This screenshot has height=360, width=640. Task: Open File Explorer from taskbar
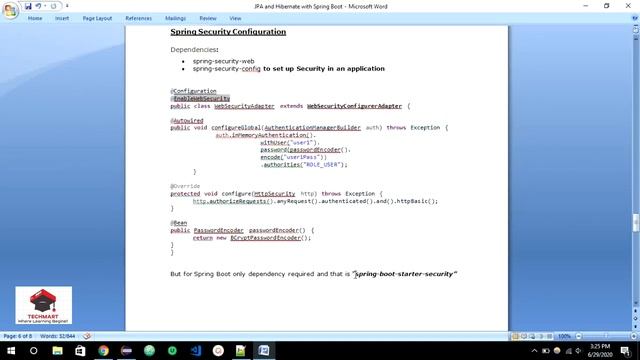[x=58, y=351]
